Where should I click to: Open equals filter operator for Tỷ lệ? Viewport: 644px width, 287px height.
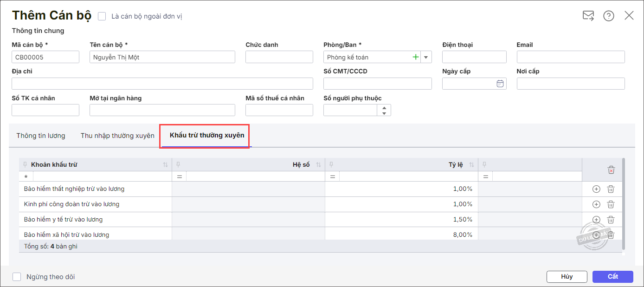(x=332, y=176)
